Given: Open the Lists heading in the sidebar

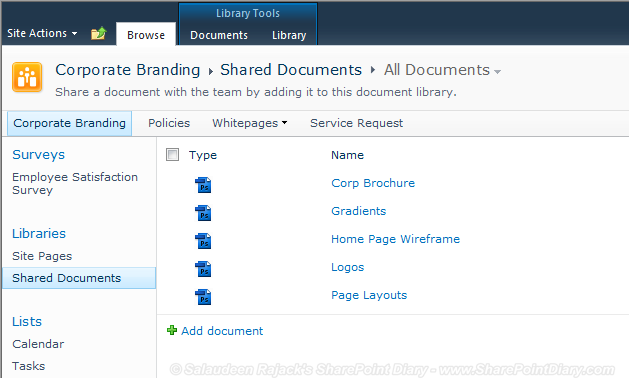Looking at the screenshot, I should [x=27, y=321].
